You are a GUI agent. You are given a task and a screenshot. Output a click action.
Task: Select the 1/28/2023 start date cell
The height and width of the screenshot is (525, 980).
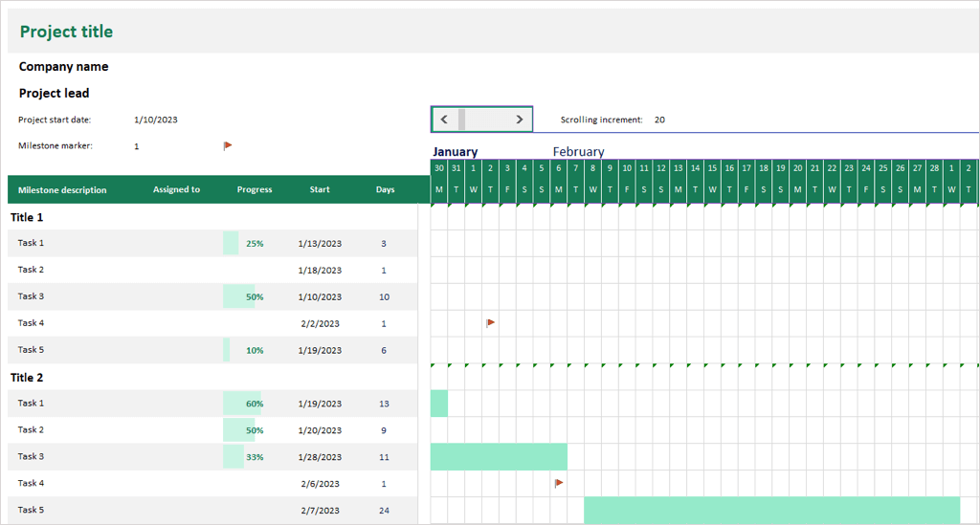tap(320, 457)
